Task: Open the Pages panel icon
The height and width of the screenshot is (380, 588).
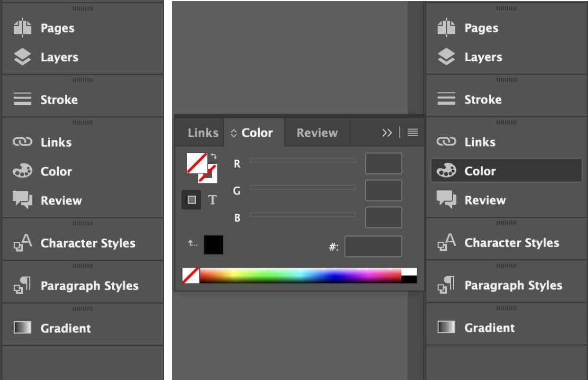Action: (23, 28)
